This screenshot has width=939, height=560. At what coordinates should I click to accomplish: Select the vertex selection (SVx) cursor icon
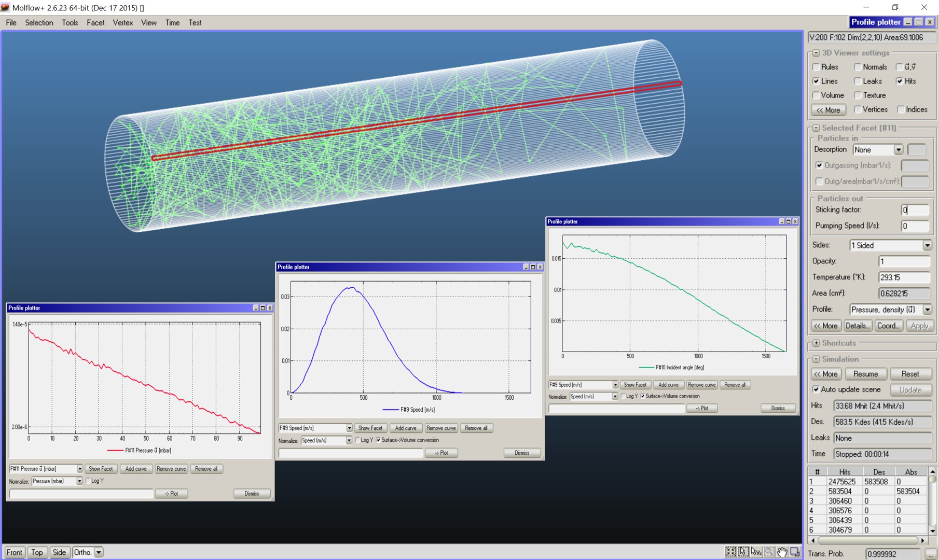click(x=756, y=552)
